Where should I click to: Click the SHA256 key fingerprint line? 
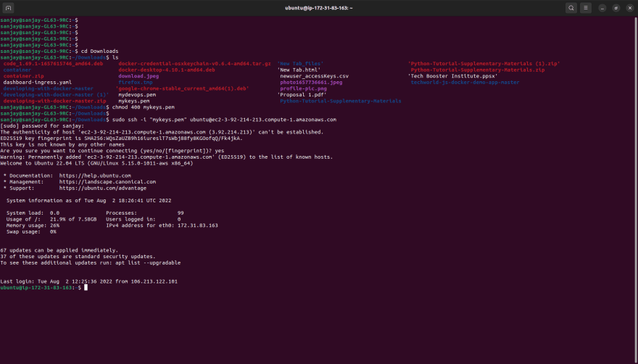click(121, 138)
